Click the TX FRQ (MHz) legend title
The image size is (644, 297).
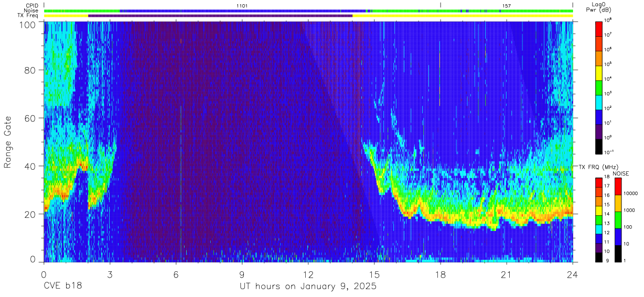[x=597, y=167]
